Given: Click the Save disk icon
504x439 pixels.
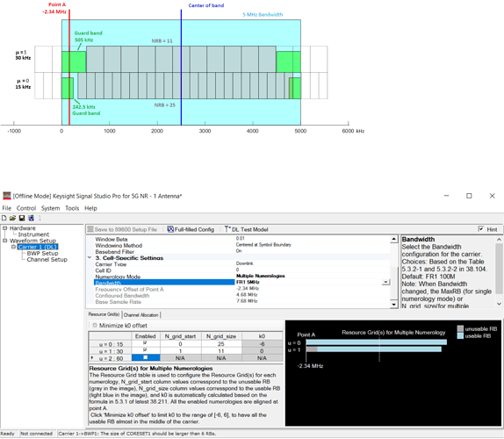Looking at the screenshot, I should click(x=22, y=219).
